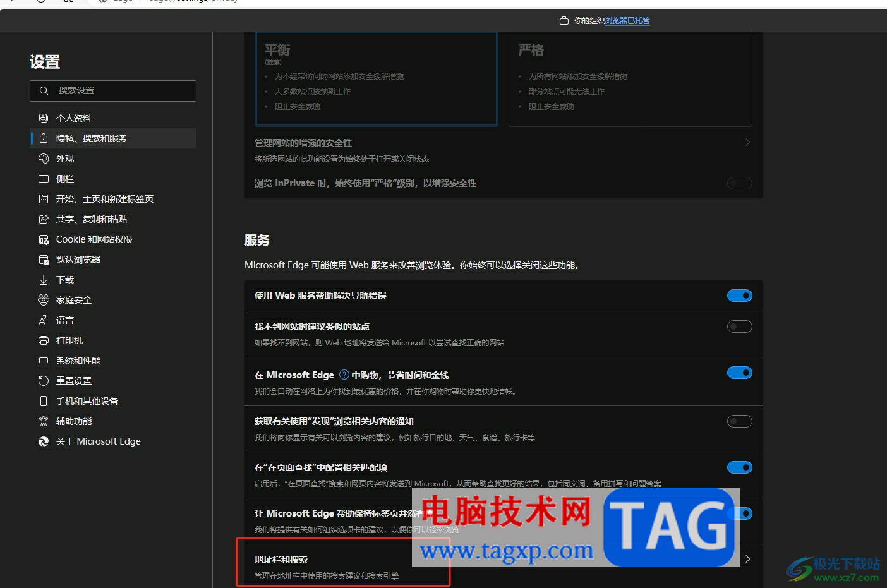
Task: Open 关于 Microsoft Edge page
Action: pos(113,441)
